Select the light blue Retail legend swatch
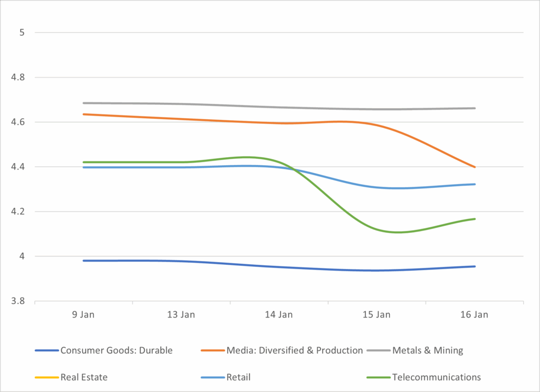 click(x=213, y=378)
